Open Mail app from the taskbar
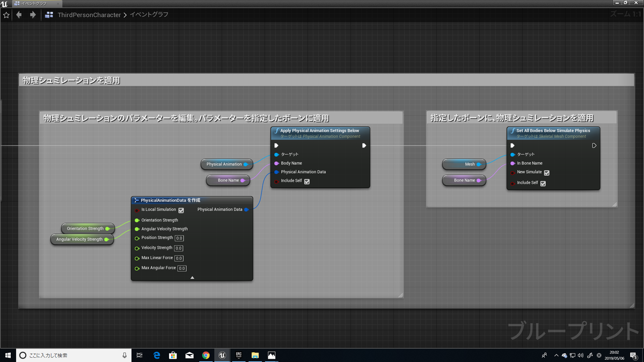 (x=189, y=355)
